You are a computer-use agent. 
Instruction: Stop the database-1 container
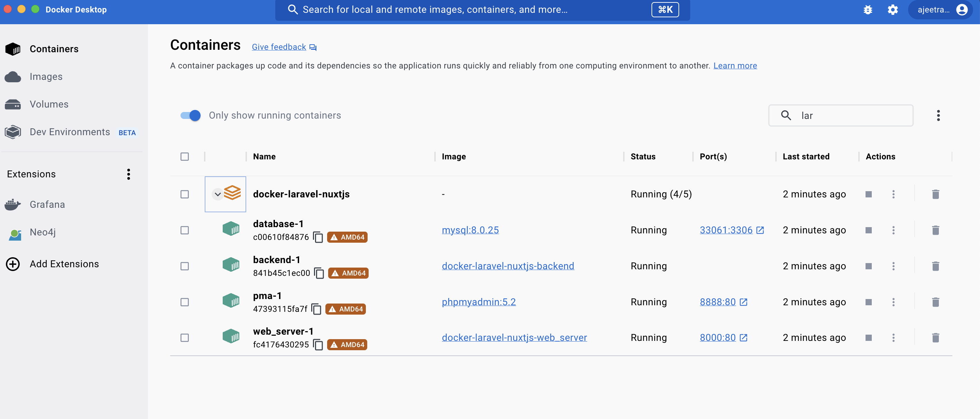(x=869, y=230)
